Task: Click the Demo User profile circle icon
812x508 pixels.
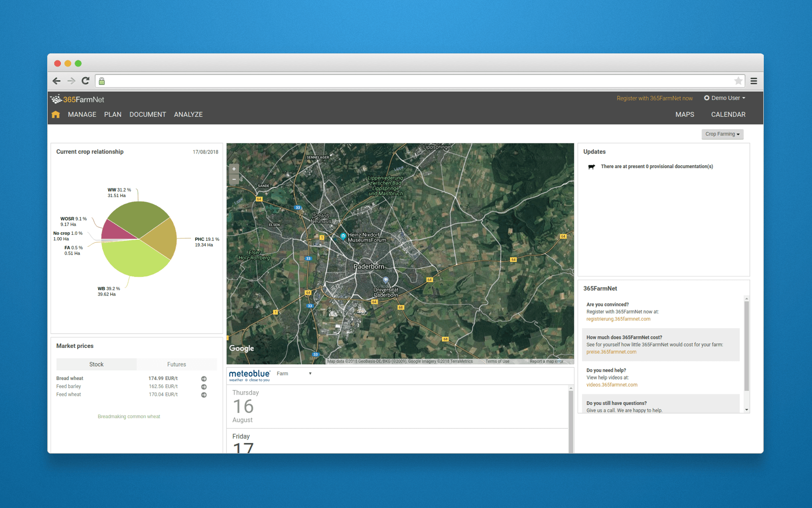Action: point(706,98)
